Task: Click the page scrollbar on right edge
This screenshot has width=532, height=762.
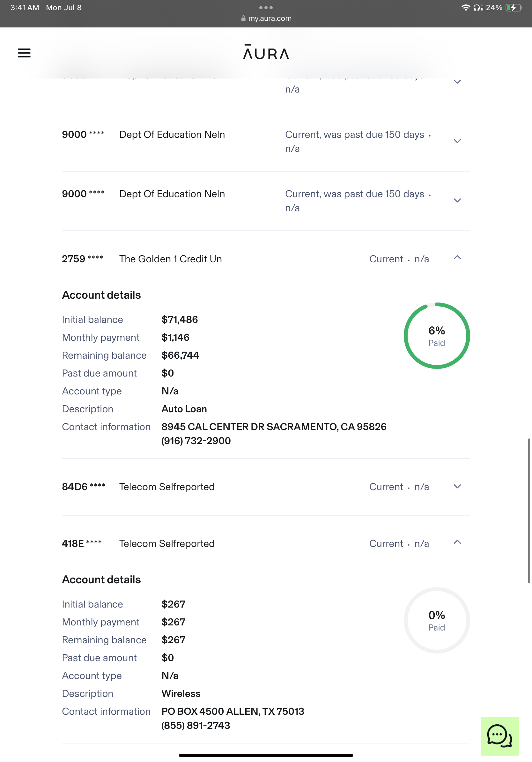Action: (x=529, y=511)
